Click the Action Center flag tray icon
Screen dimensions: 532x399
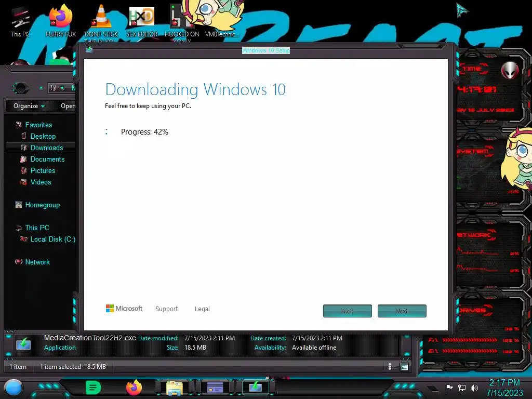click(449, 388)
